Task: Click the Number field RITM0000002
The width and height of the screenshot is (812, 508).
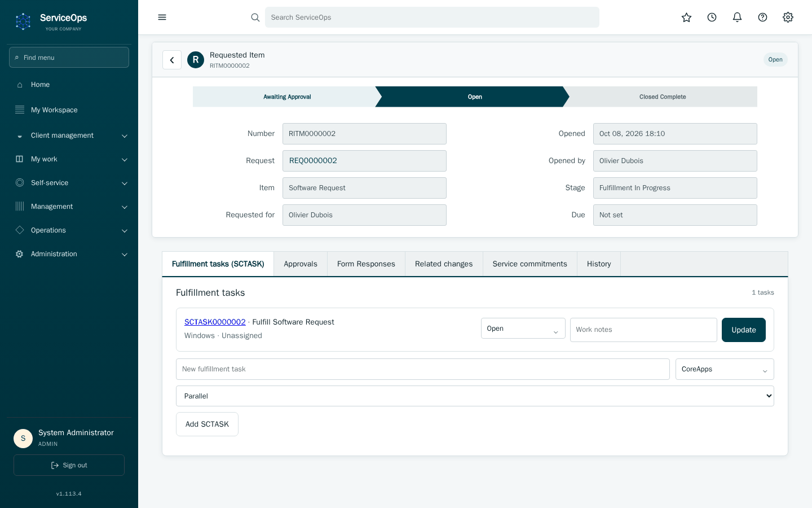Action: pyautogui.click(x=364, y=134)
